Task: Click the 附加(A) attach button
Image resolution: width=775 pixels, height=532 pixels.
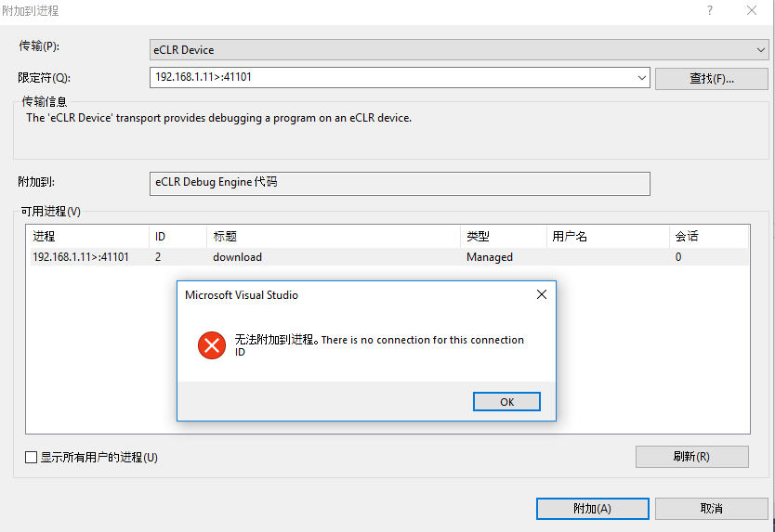Action: pos(592,508)
